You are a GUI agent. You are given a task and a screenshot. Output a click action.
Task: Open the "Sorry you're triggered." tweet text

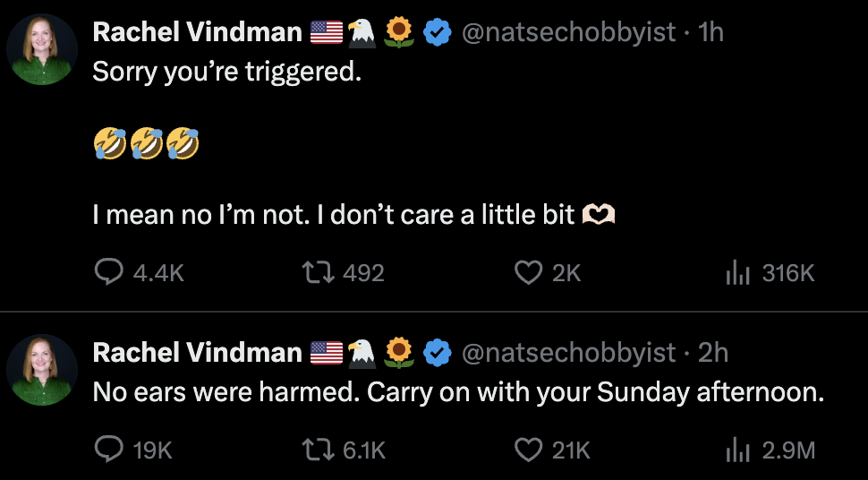227,73
